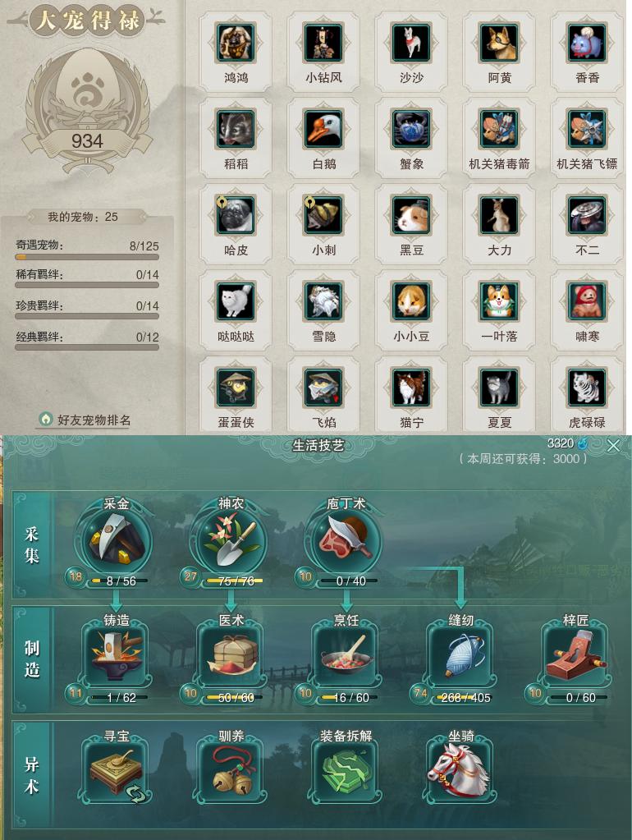Screen dimensions: 632x840
Task: Select the 白鹅 goose pet icon
Action: pos(323,129)
